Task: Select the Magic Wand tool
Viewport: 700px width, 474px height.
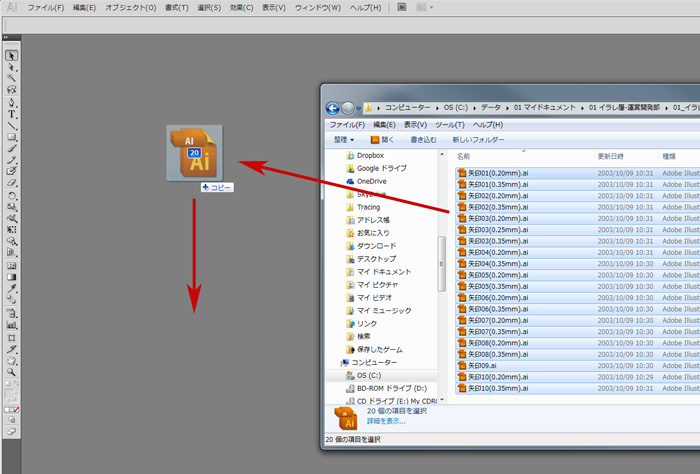Action: [x=12, y=78]
